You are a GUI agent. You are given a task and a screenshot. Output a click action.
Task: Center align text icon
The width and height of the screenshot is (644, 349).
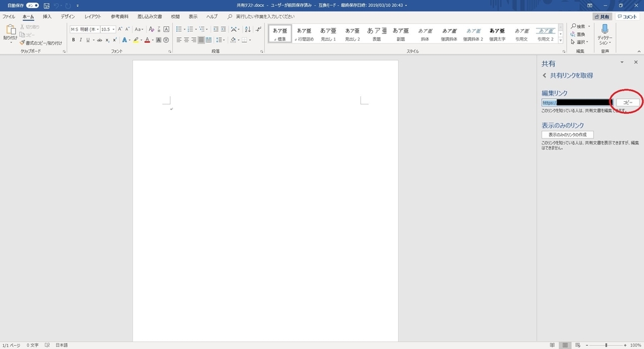point(186,40)
